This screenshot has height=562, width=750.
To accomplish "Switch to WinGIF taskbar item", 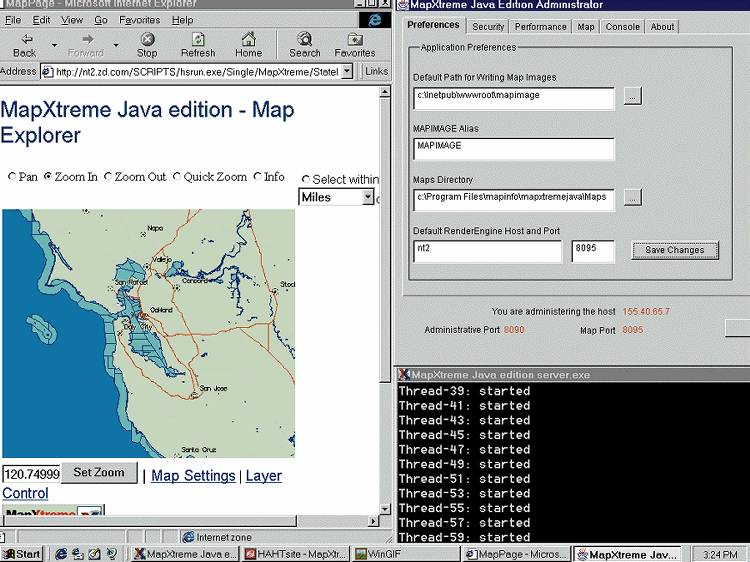I will 407,554.
